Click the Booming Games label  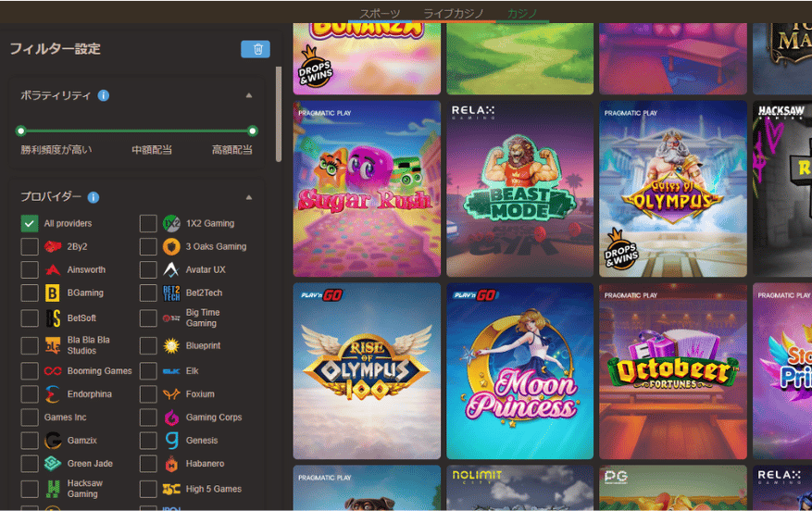point(99,371)
